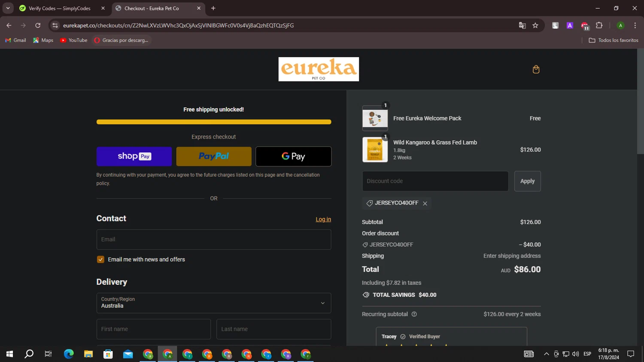This screenshot has width=644, height=362.
Task: Open the 'Gracias por descarg...' bookmark
Action: click(122, 40)
